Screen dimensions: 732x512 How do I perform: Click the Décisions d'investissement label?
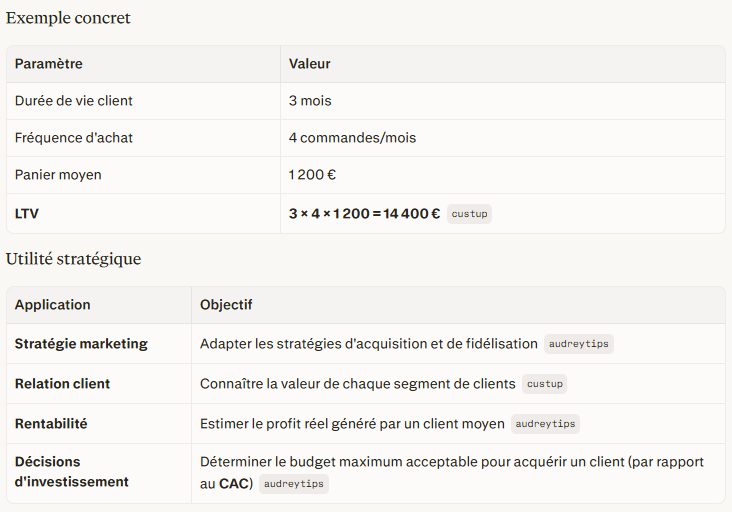click(71, 471)
